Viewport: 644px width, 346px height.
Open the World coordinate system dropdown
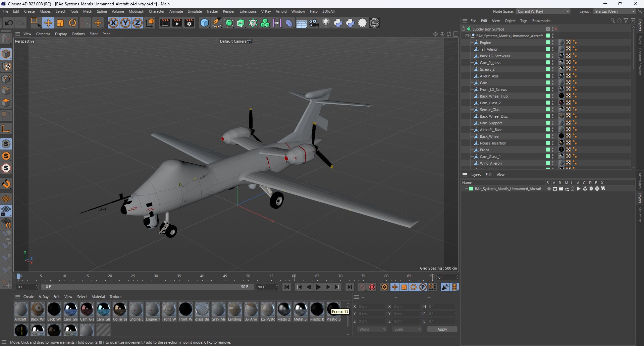coord(372,329)
